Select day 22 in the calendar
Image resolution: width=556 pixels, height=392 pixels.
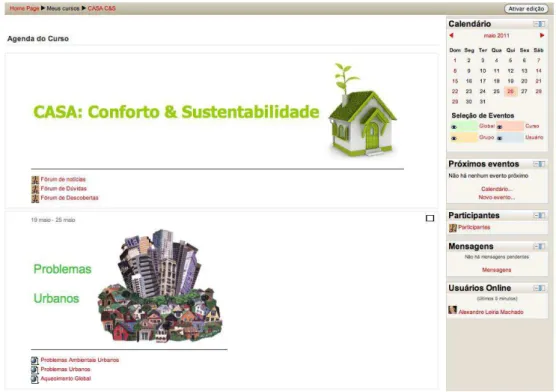455,92
